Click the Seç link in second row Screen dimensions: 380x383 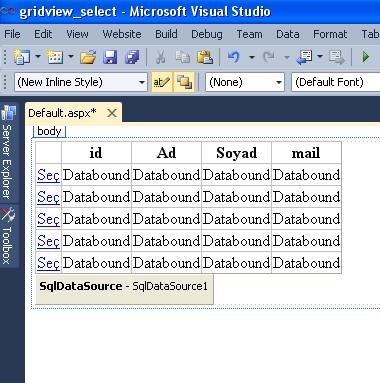[48, 197]
